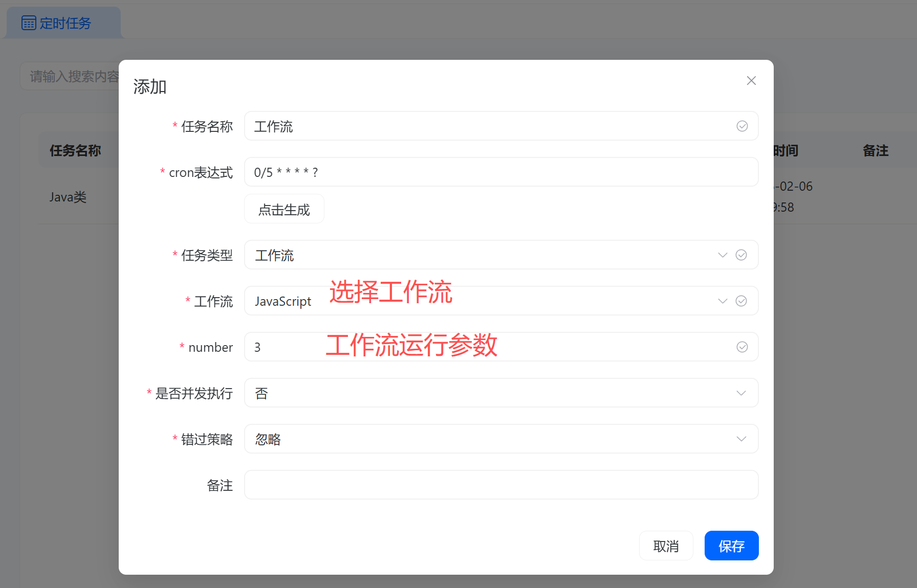The width and height of the screenshot is (917, 588).
Task: Click the calendar icon on 定时任务 tab
Action: pyautogui.click(x=29, y=22)
